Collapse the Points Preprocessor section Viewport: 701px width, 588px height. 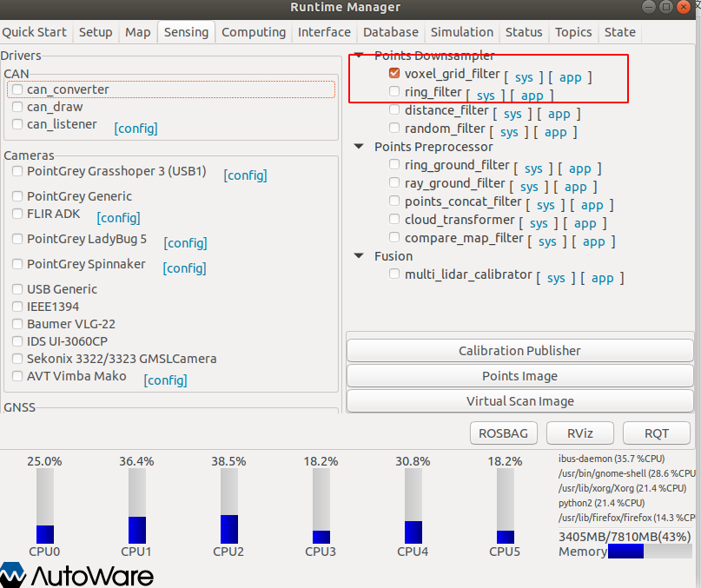(x=359, y=148)
